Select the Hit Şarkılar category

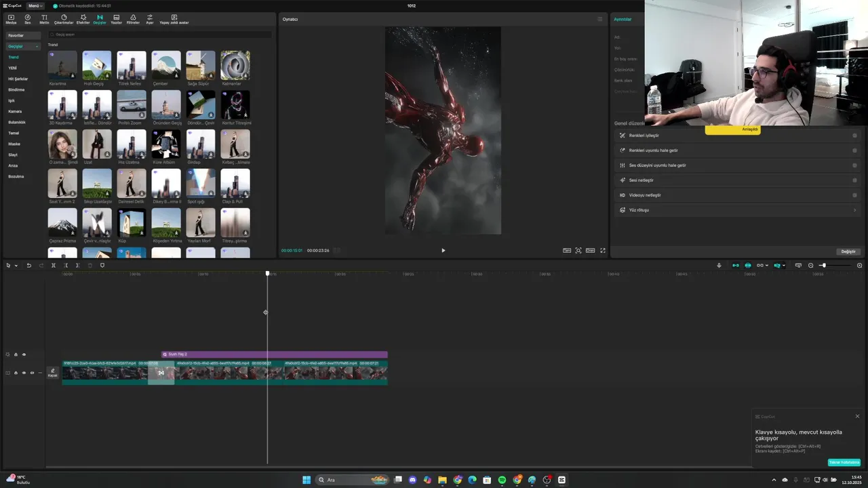(x=18, y=79)
